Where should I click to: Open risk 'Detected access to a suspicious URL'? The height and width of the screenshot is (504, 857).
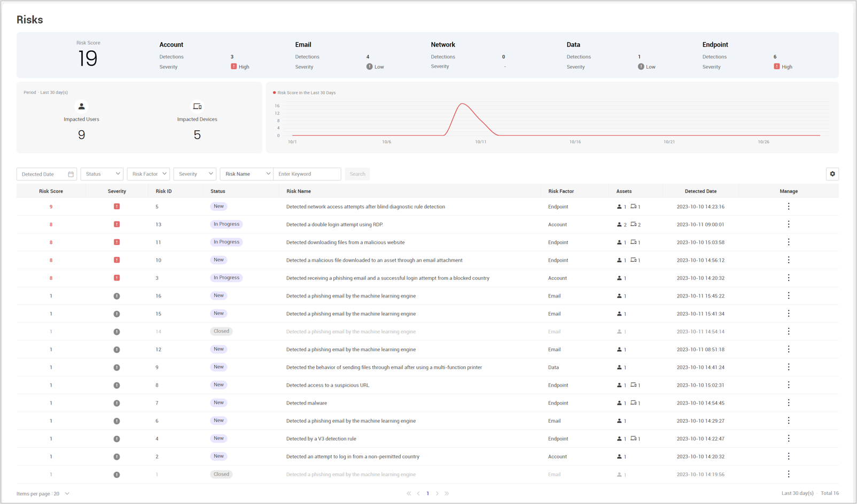click(328, 385)
